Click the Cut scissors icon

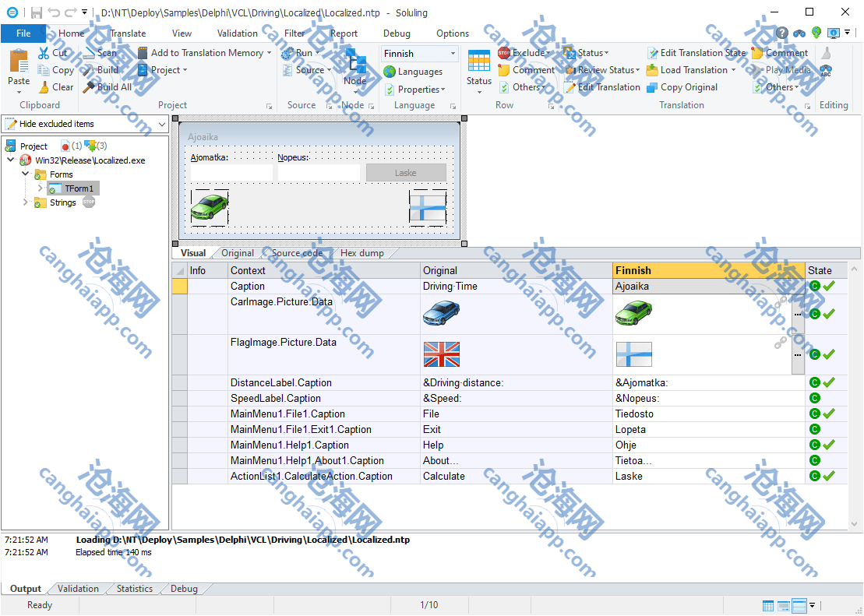pos(44,53)
